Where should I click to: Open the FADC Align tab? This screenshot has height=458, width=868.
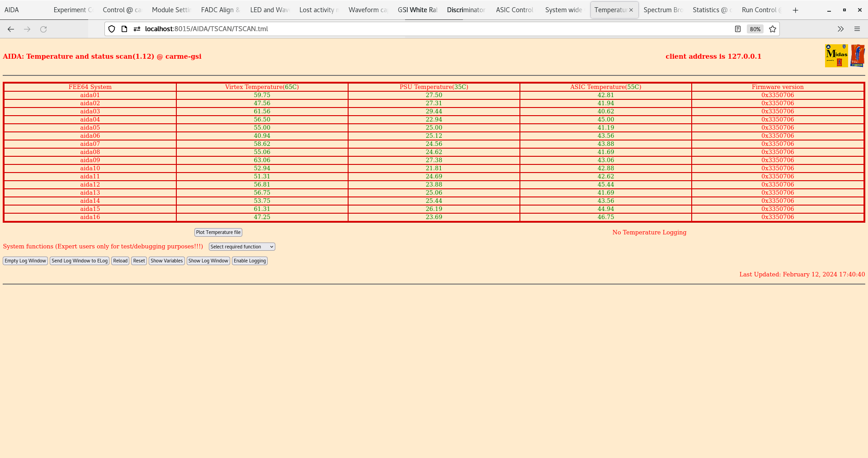click(220, 10)
